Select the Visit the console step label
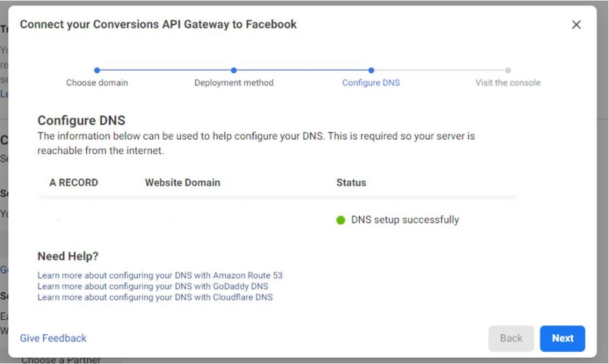 pyautogui.click(x=508, y=83)
